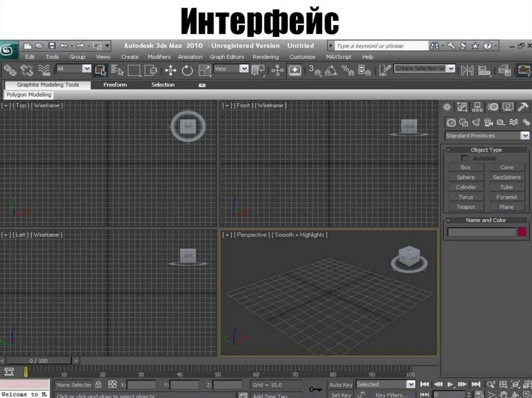Create a Pyramid primitive

pyautogui.click(x=507, y=197)
